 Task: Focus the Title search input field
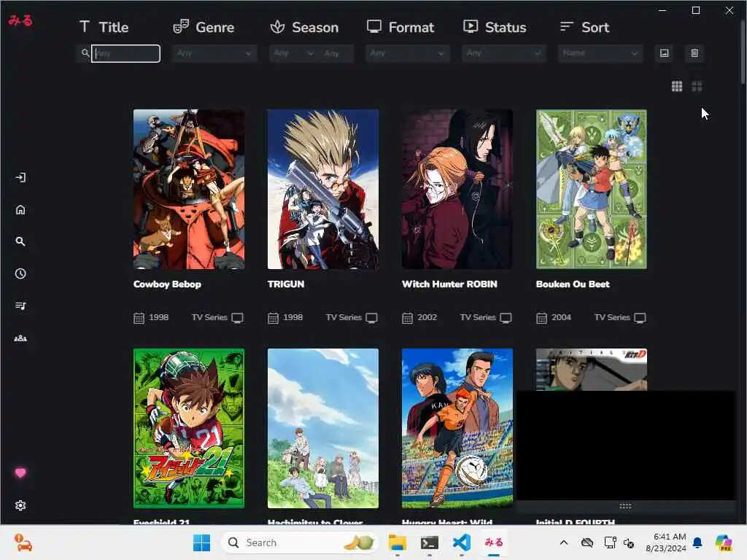(125, 53)
